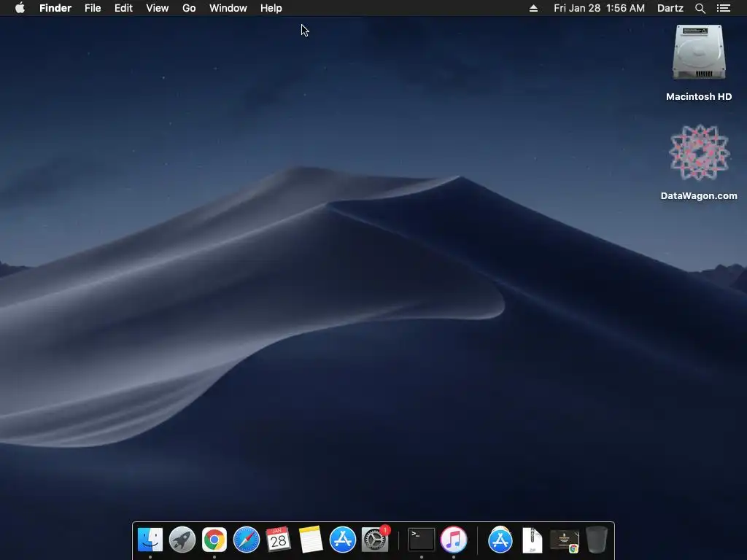Open the View menu

point(158,8)
